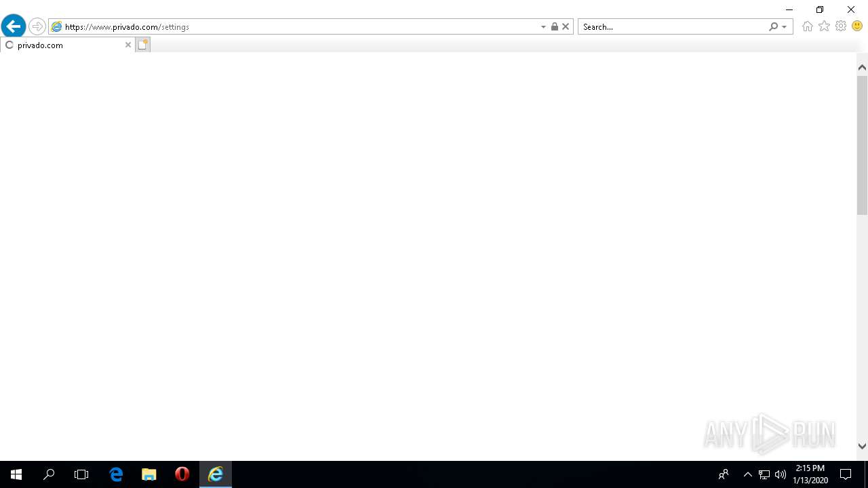The height and width of the screenshot is (488, 868).
Task: Launch Opera browser from the taskbar
Action: 182,474
